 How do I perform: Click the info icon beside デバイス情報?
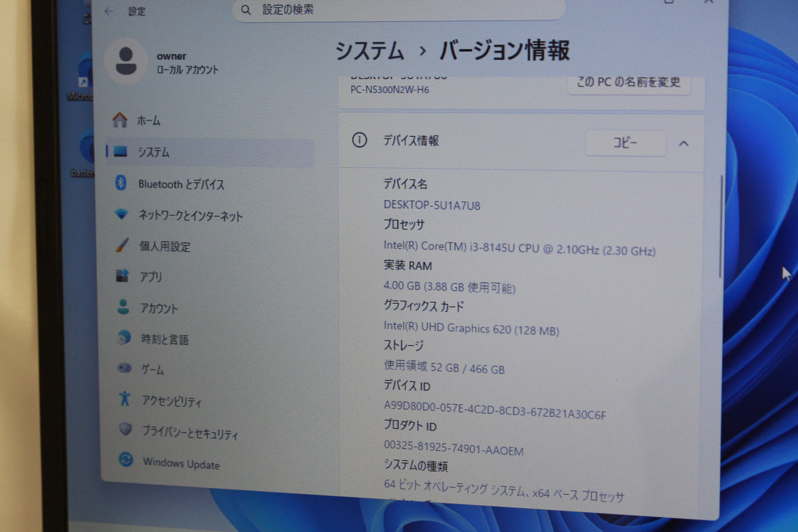pos(359,140)
